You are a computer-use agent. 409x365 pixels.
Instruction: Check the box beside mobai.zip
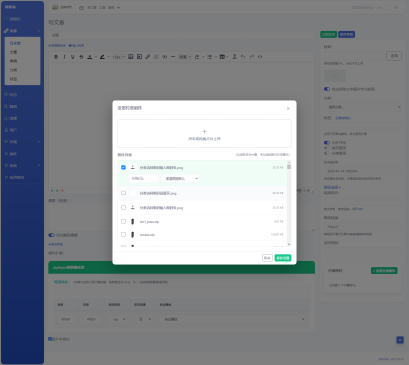[123, 235]
